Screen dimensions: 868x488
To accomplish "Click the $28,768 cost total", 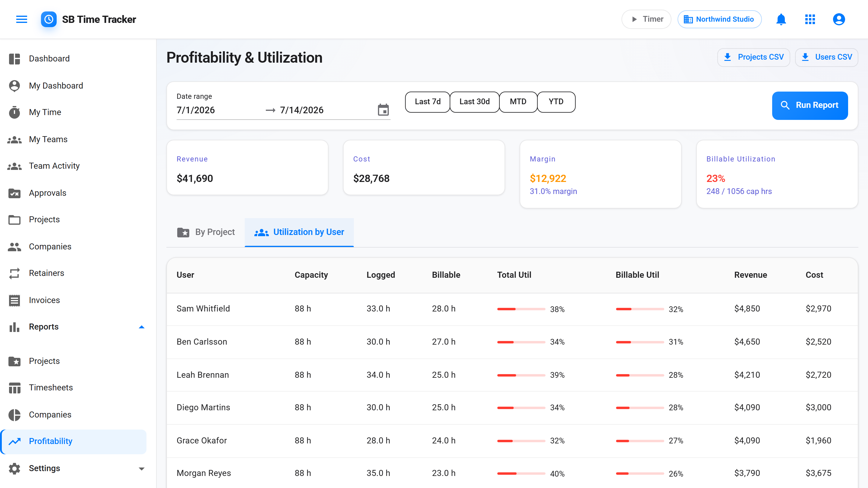I will coord(371,179).
